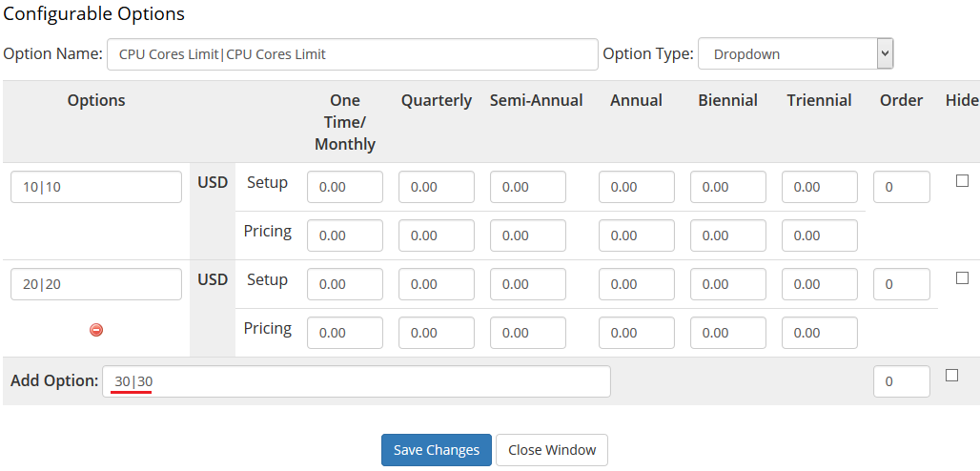Click 20|20 Pricing Annual field
The image size is (980, 471).
pyautogui.click(x=637, y=333)
